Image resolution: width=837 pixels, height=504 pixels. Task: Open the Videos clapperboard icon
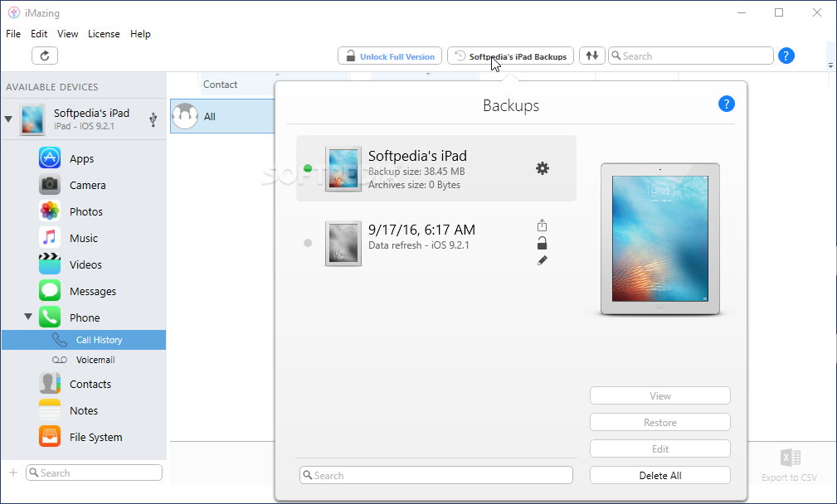click(x=50, y=264)
